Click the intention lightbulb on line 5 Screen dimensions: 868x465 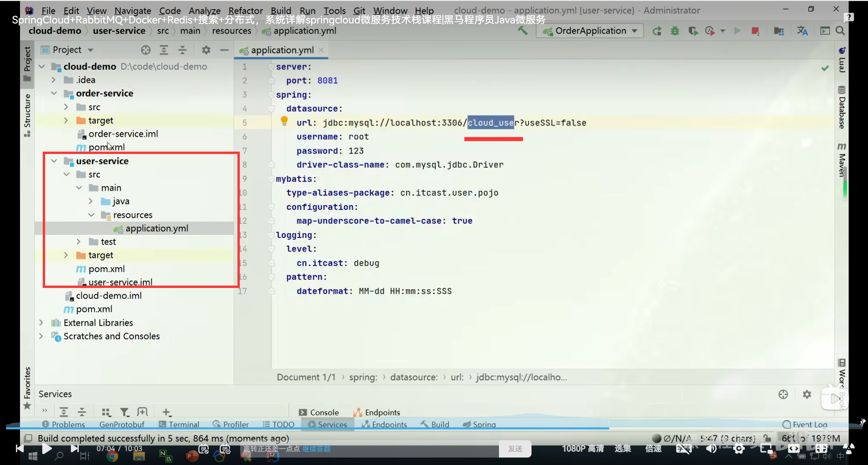(284, 120)
